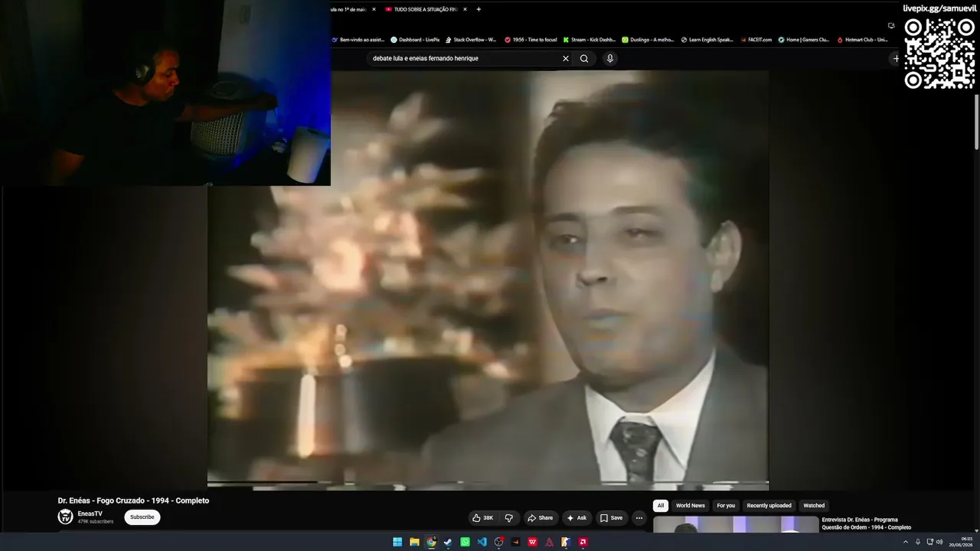
Task: Select the Watched filter chip
Action: tap(814, 506)
